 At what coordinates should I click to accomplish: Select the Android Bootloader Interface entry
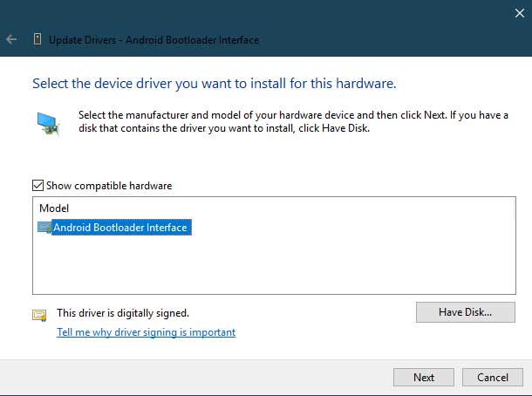pos(120,228)
